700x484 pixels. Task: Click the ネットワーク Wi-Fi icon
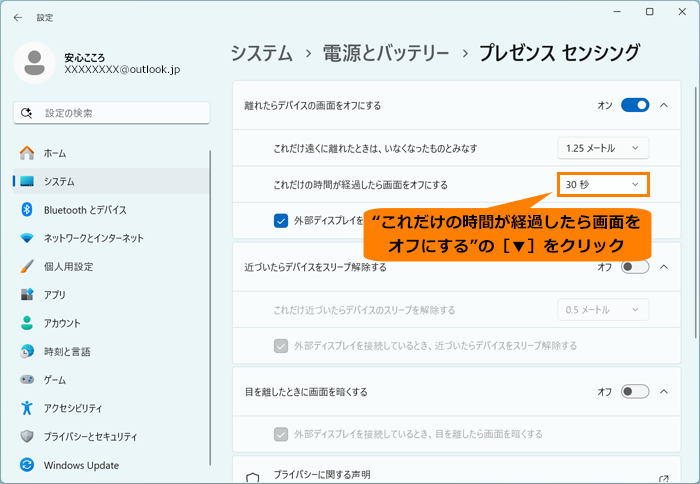27,238
